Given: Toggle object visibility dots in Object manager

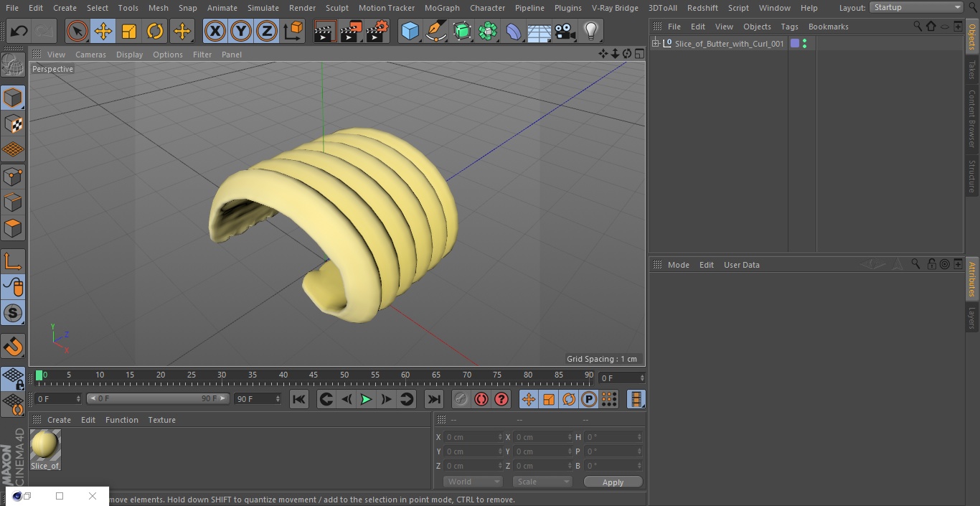Looking at the screenshot, I should pyautogui.click(x=805, y=44).
